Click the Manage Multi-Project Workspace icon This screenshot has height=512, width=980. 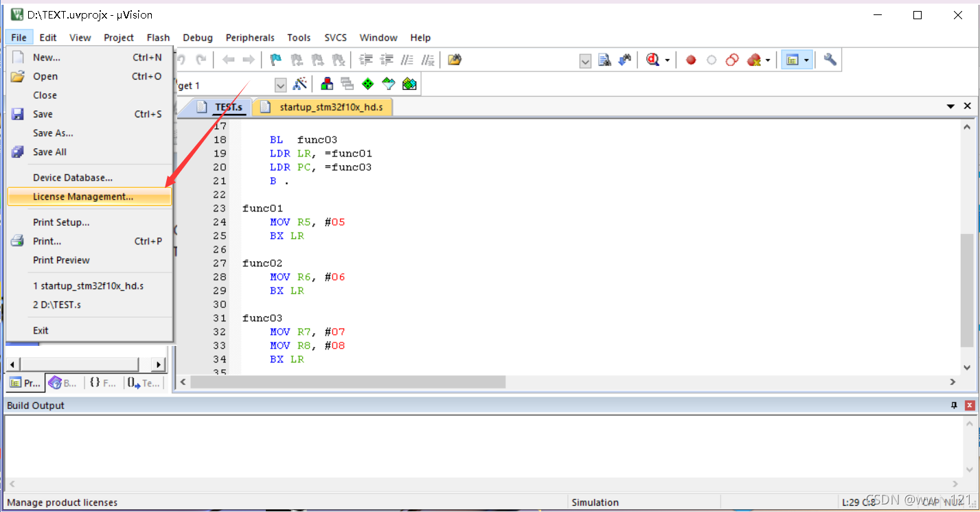pos(347,84)
